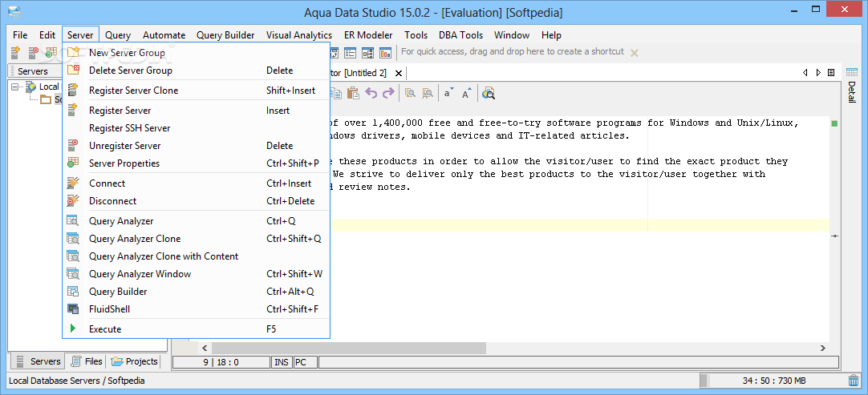Click the editor scrollbar right arrow
The image size is (868, 395).
822,348
